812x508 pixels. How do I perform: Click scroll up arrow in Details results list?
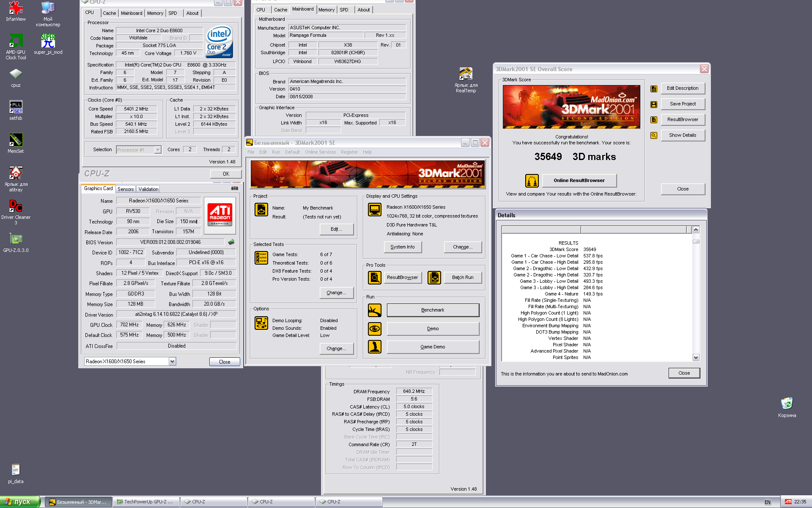[x=696, y=229]
